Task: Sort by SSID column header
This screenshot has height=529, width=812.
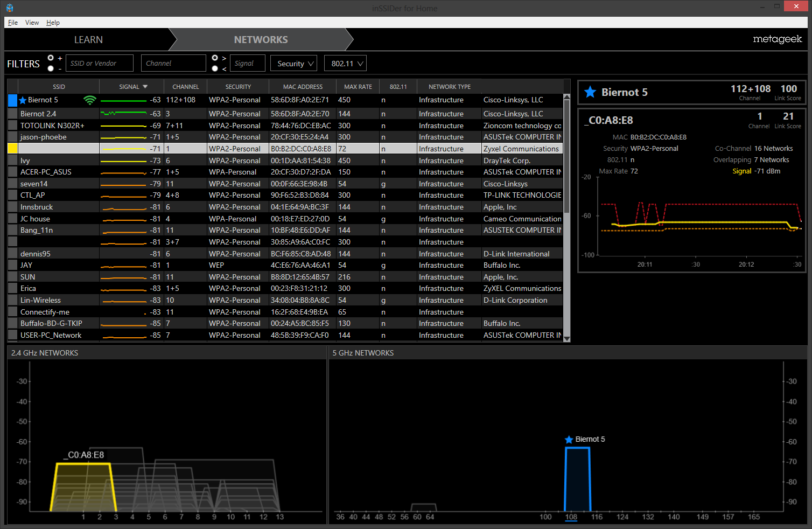Action: (59, 87)
